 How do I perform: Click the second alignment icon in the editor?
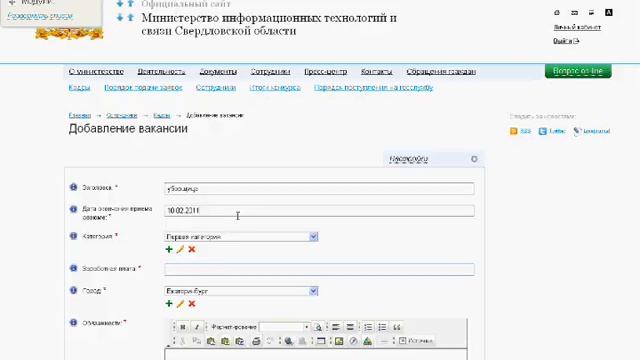[350, 327]
